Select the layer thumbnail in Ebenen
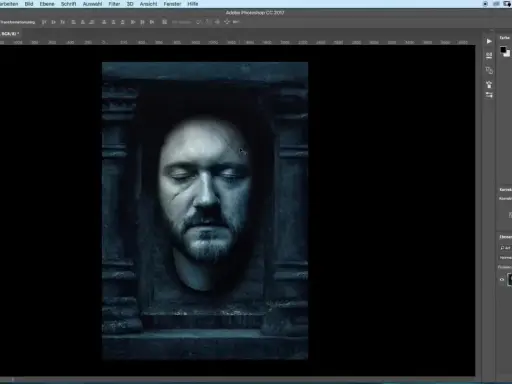The image size is (512, 384). (x=510, y=280)
